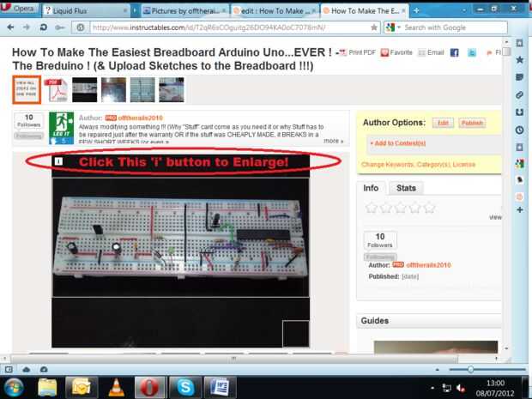532x399 pixels.
Task: Open Windows Explorer folder from the taskbar
Action: pyautogui.click(x=47, y=387)
